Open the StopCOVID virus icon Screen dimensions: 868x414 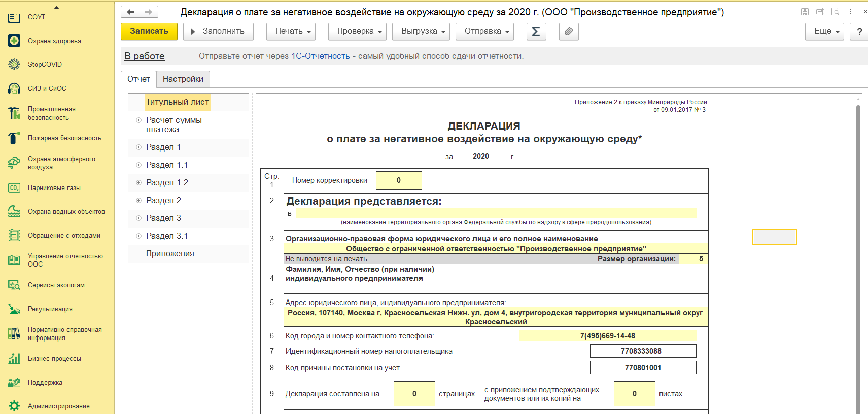coord(14,64)
